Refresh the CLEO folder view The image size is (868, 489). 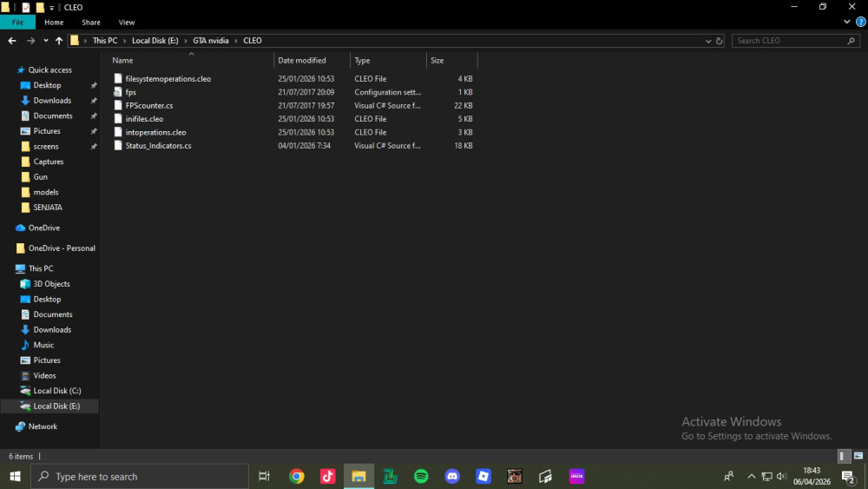(719, 41)
